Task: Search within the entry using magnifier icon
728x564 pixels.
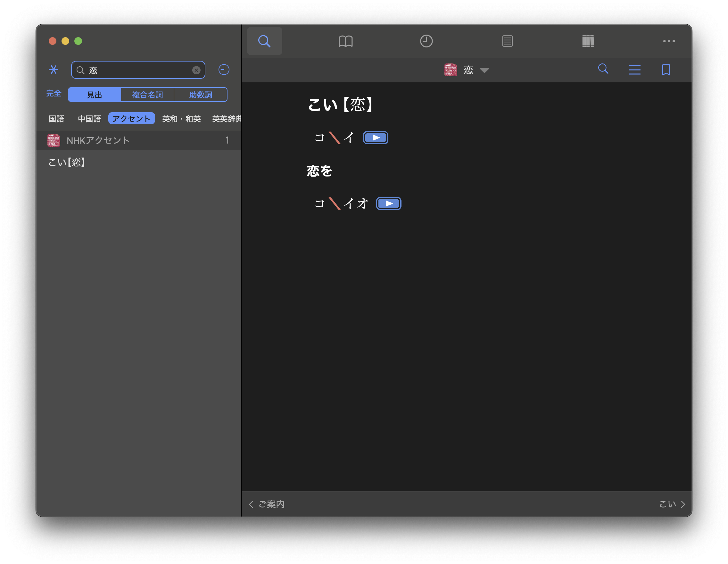Action: (x=603, y=69)
